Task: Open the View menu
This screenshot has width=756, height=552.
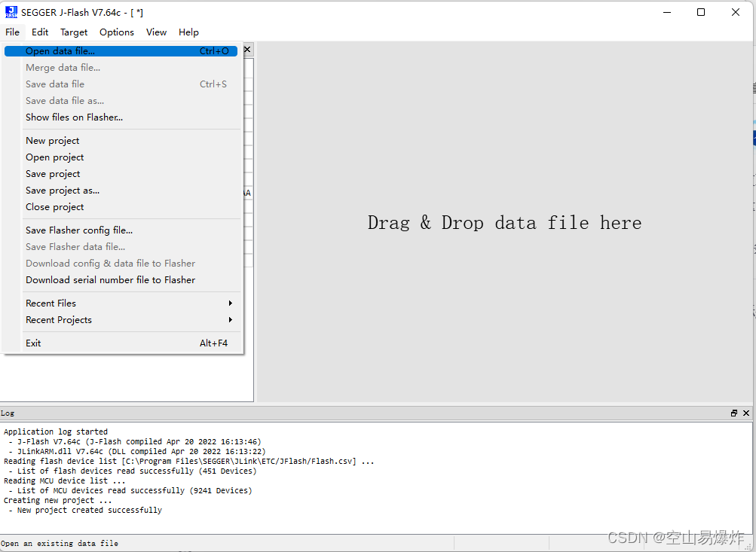Action: 156,32
